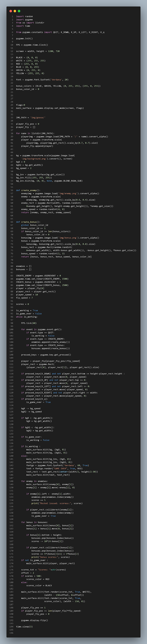The width and height of the screenshot is (147, 644).
Task: Click line number 194 in the gutter
Action: (11, 626)
